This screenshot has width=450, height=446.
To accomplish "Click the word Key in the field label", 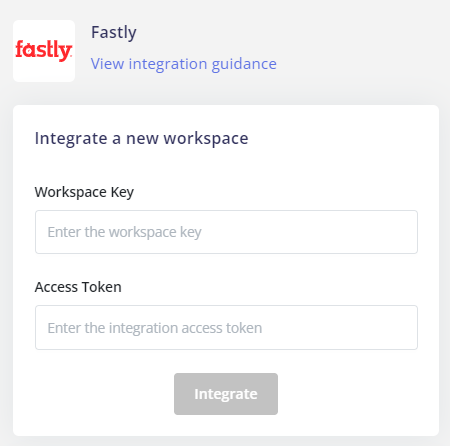I will click(122, 192).
